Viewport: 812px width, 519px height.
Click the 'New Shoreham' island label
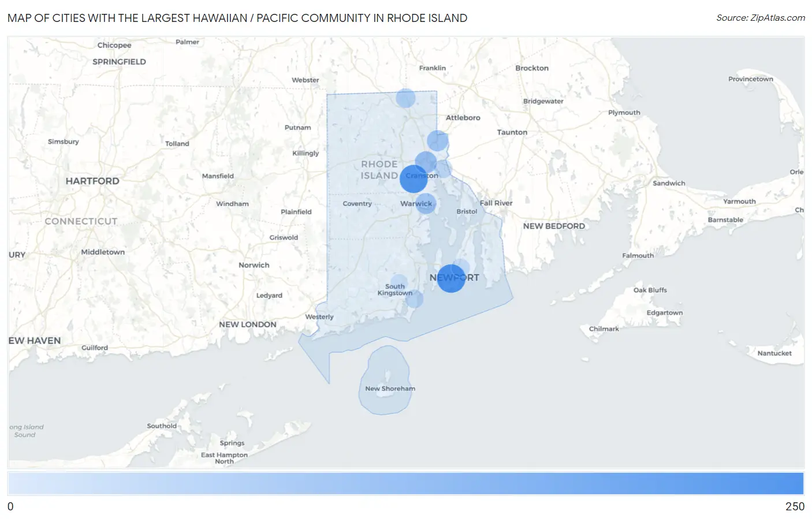coord(390,389)
